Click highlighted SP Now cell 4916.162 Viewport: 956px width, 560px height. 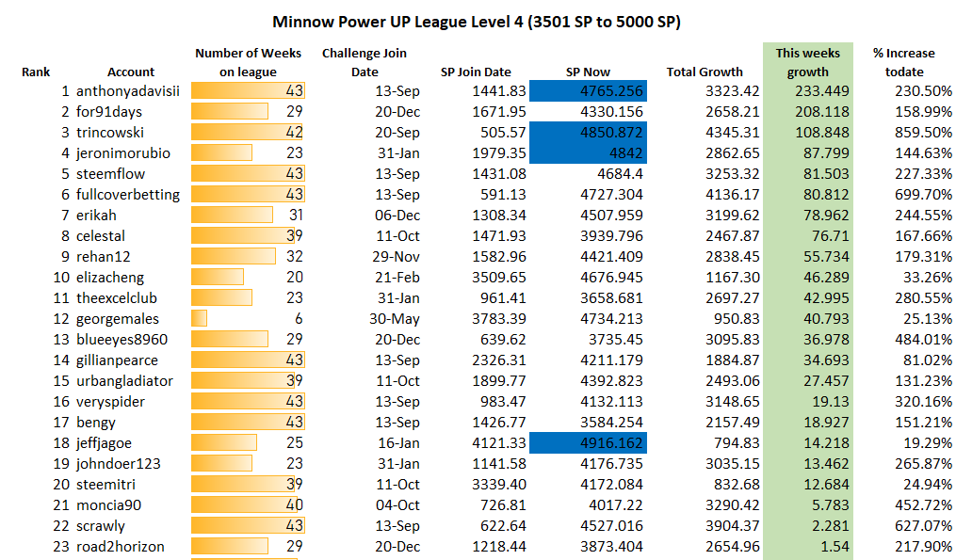(x=588, y=443)
